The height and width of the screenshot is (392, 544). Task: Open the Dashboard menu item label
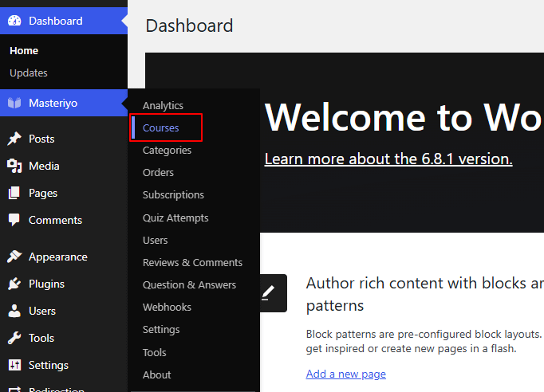tap(56, 21)
